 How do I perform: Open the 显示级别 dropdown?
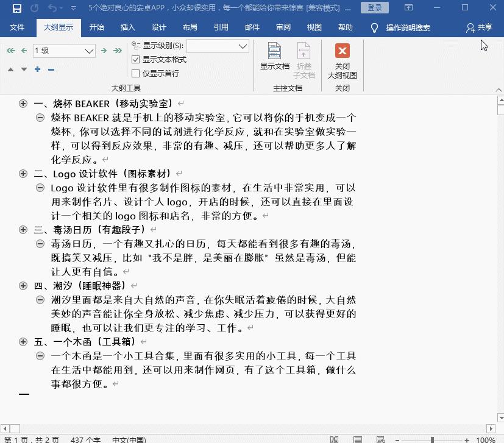(x=218, y=46)
